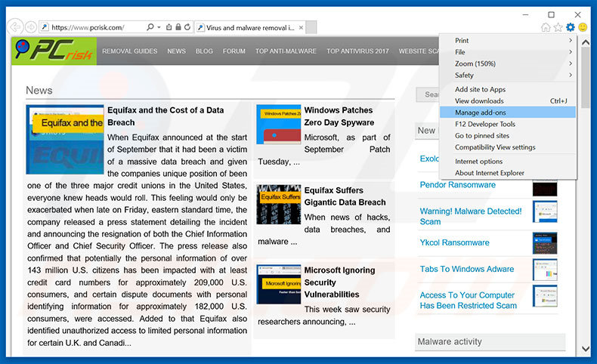Open TOP ANTIVIRUS 2017 nav link
The image size is (597, 364).
tap(357, 51)
